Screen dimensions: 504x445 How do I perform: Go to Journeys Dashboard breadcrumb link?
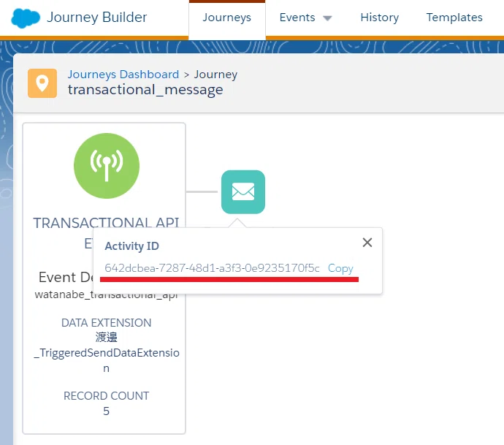(x=123, y=75)
